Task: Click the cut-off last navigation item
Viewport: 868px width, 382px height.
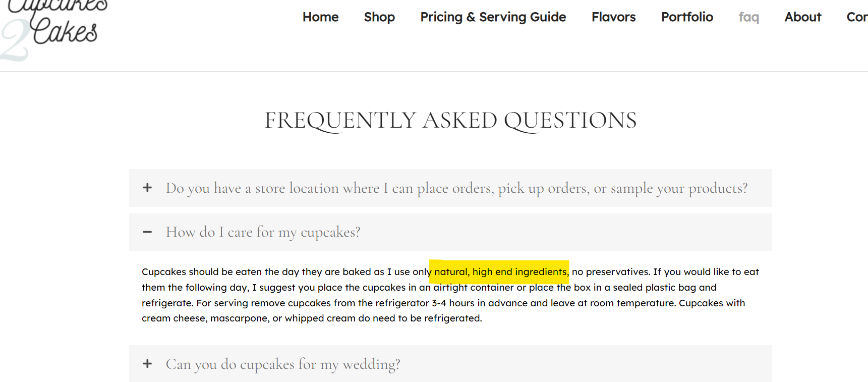Action: (x=857, y=17)
